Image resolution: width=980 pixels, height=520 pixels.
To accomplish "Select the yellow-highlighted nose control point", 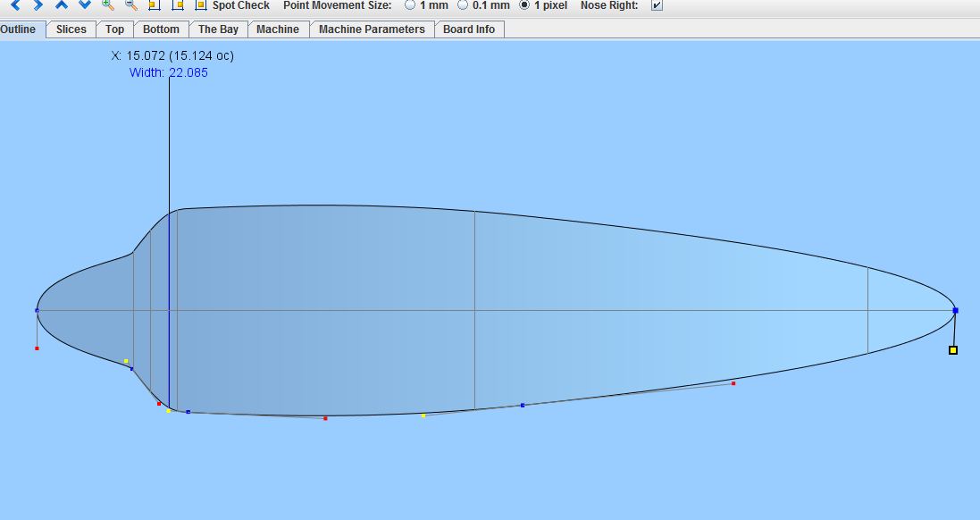I will click(x=953, y=350).
